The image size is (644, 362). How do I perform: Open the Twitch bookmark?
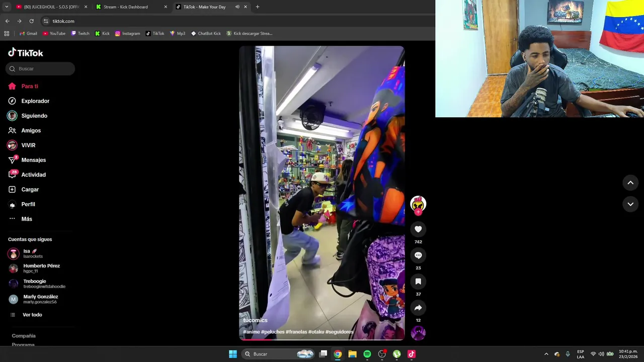(x=80, y=34)
